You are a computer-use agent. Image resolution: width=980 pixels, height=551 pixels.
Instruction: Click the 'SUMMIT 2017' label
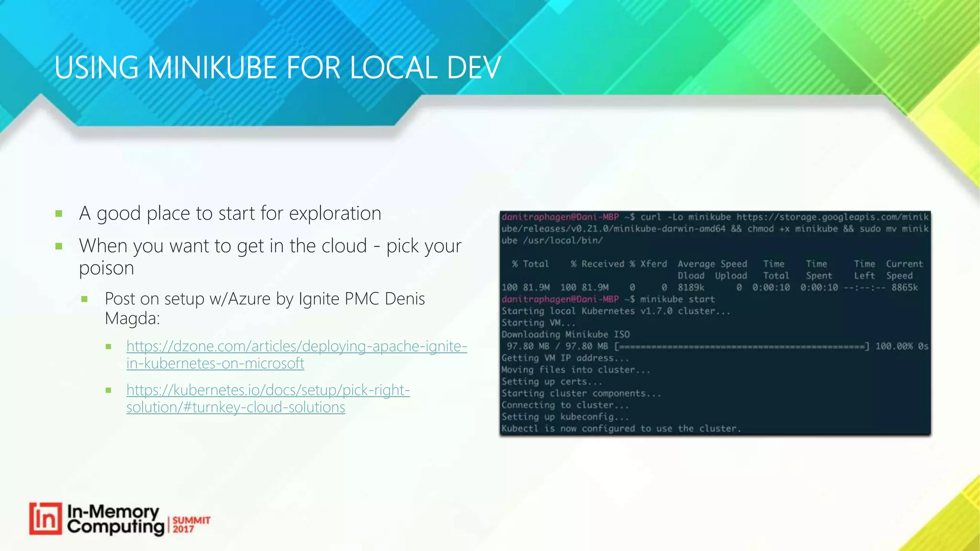click(x=191, y=525)
